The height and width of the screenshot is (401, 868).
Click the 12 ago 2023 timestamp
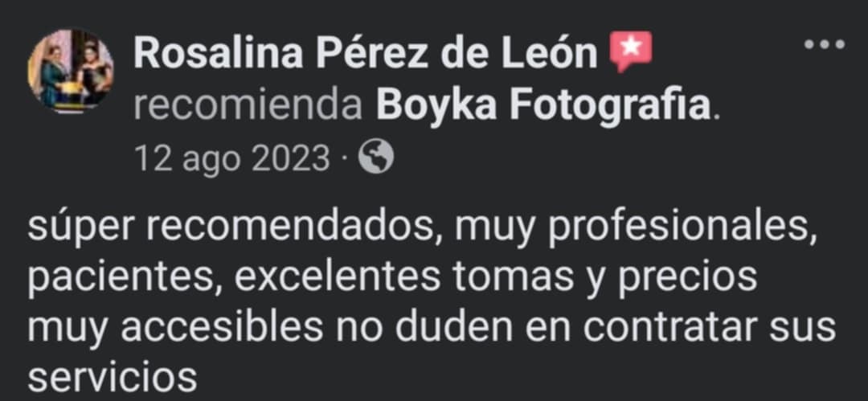(x=231, y=158)
